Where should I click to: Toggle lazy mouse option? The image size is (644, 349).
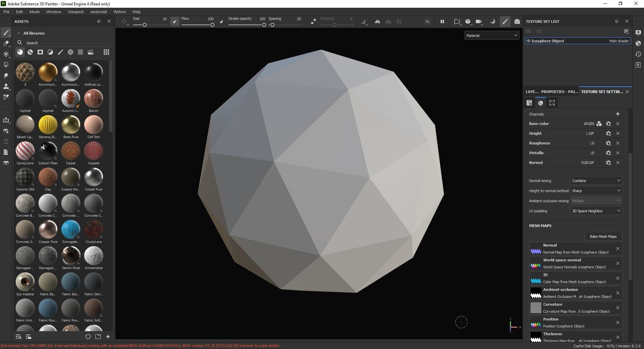tap(313, 21)
